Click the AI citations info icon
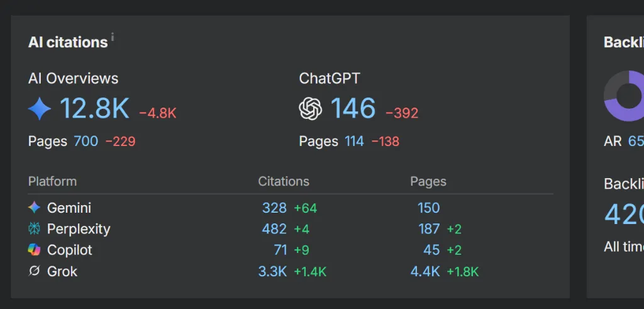 point(113,37)
